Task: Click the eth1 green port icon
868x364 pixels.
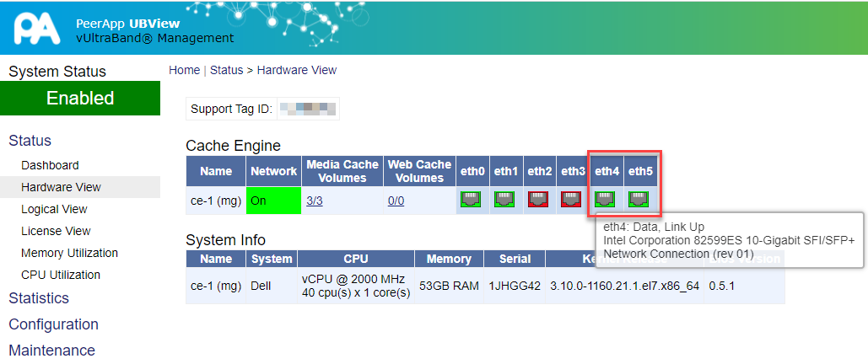Action: (x=504, y=201)
